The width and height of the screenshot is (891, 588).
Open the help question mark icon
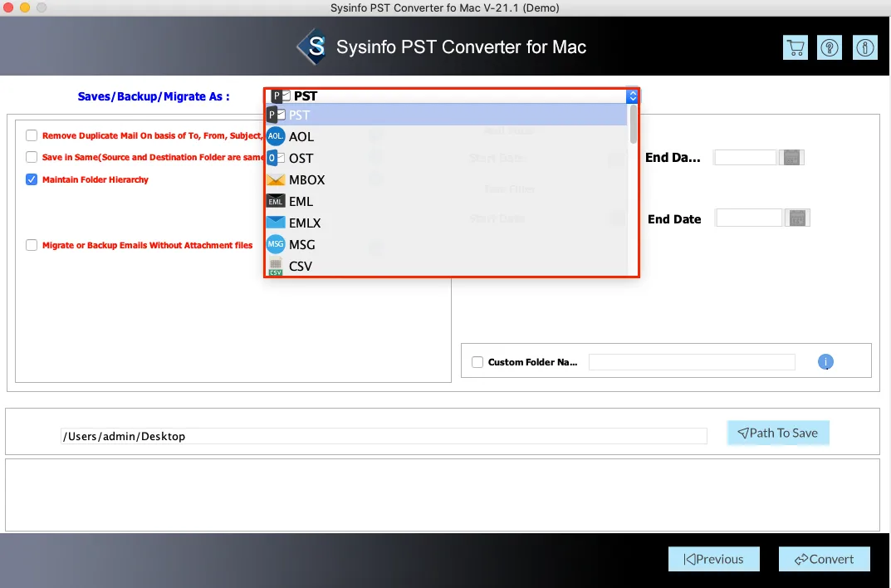(x=830, y=47)
